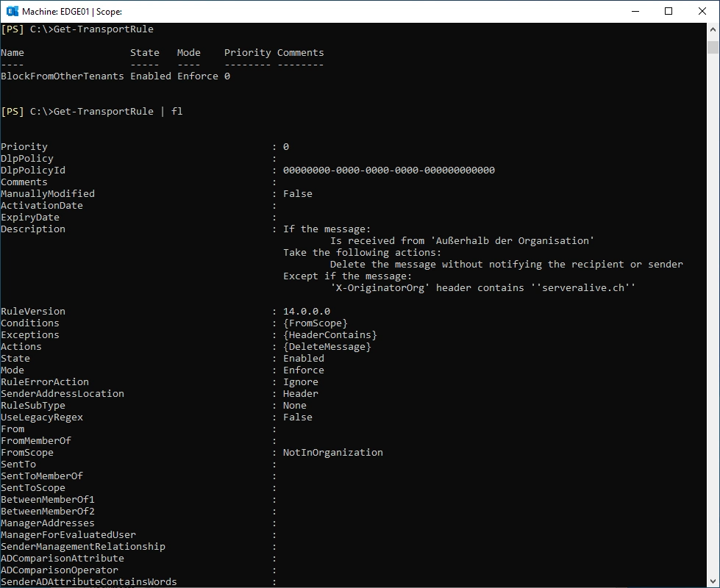
Task: Click the Exchange Management Shell title bar icon
Action: [13, 11]
